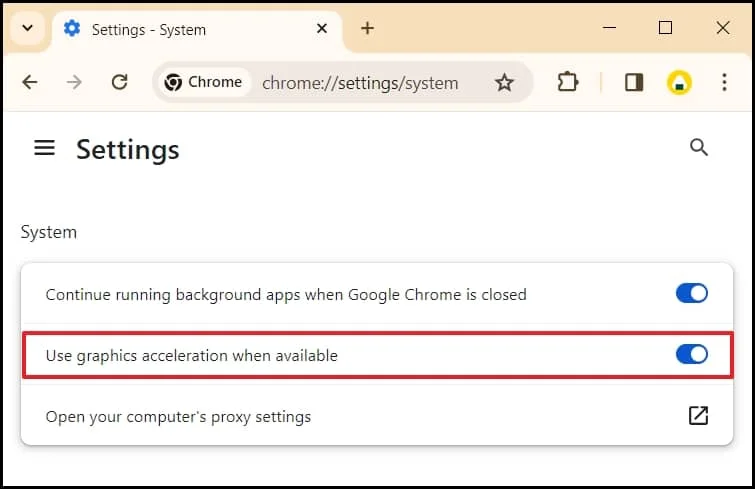Image resolution: width=755 pixels, height=489 pixels.
Task: Disable background apps toggle
Action: pos(691,294)
